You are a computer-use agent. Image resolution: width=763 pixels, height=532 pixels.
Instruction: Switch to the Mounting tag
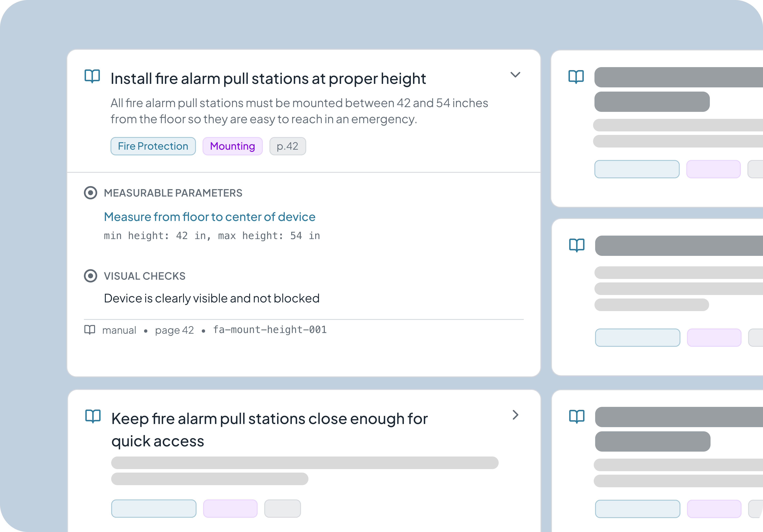233,146
